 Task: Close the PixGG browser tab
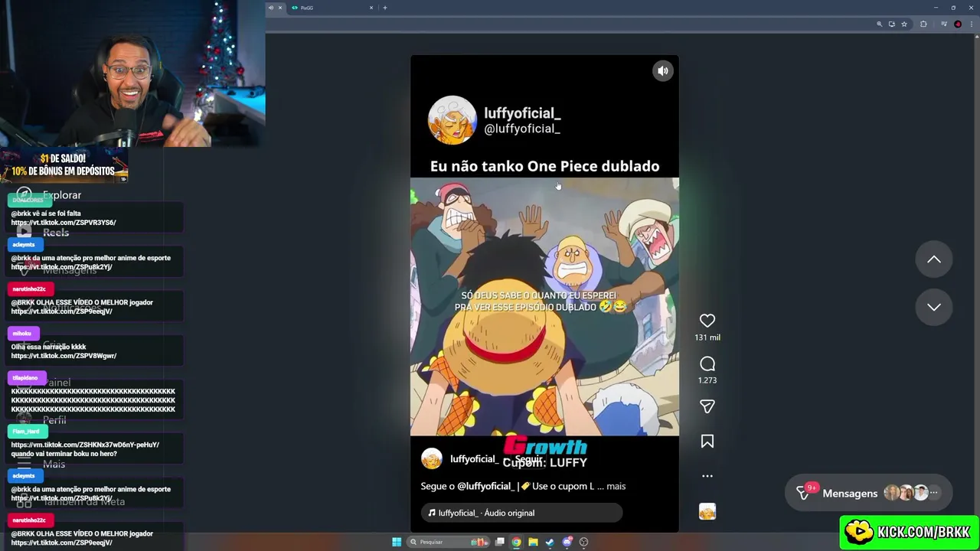pos(371,8)
